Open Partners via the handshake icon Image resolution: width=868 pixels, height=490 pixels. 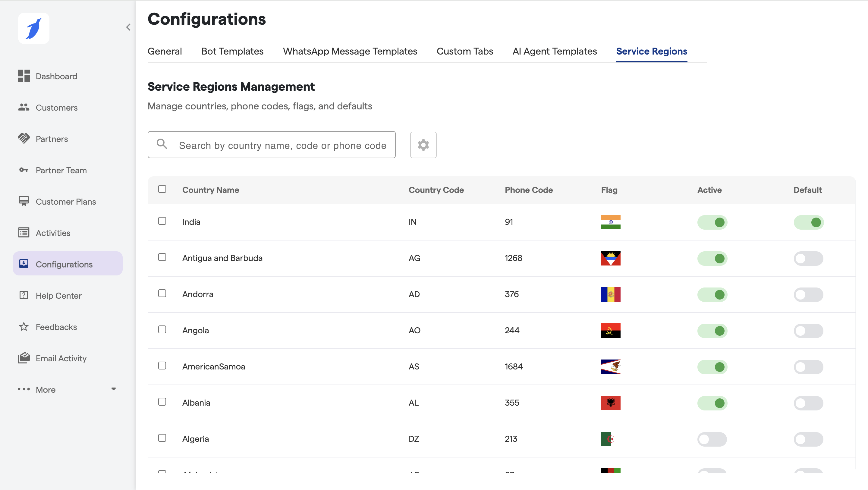[24, 139]
